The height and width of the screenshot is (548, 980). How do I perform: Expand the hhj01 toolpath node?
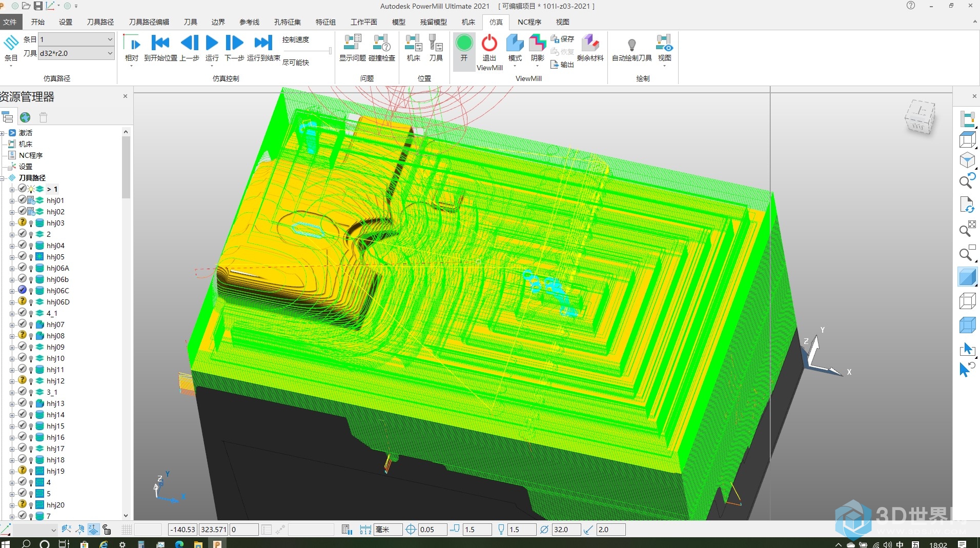tap(12, 201)
